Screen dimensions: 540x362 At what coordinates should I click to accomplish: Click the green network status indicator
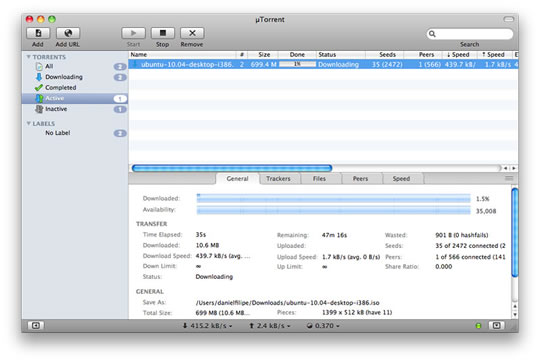click(478, 326)
